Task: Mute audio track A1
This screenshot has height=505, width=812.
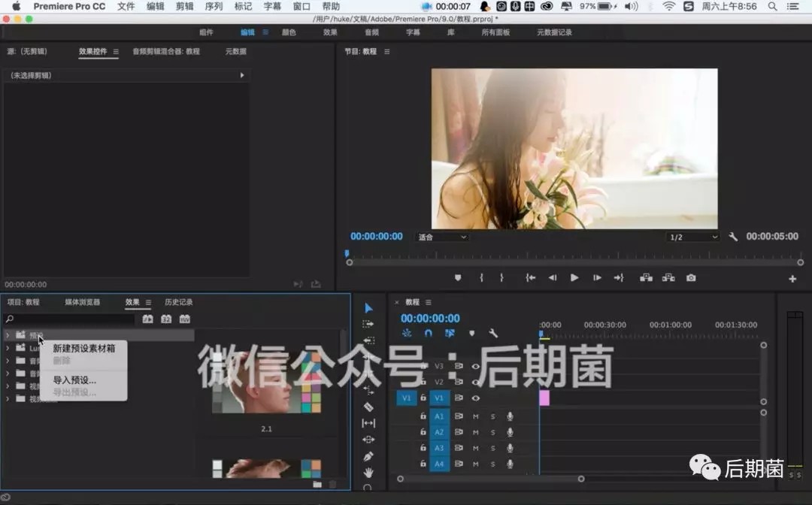Action: pos(475,416)
